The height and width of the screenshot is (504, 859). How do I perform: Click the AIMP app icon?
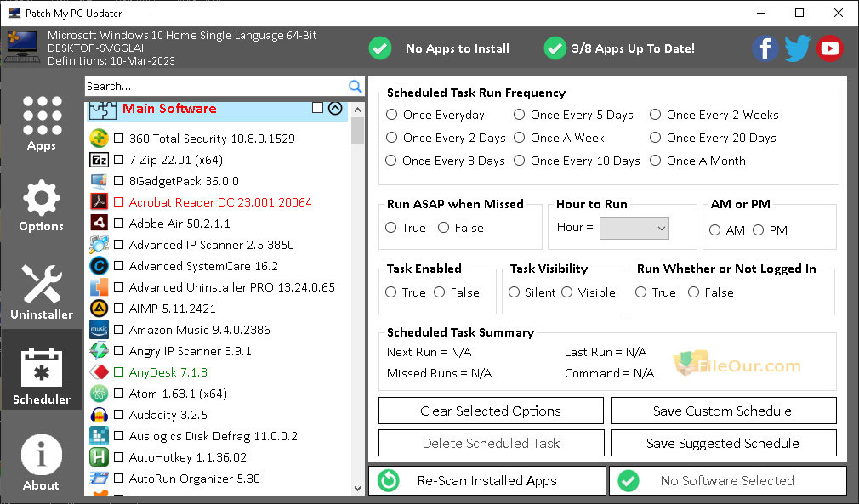(x=99, y=309)
